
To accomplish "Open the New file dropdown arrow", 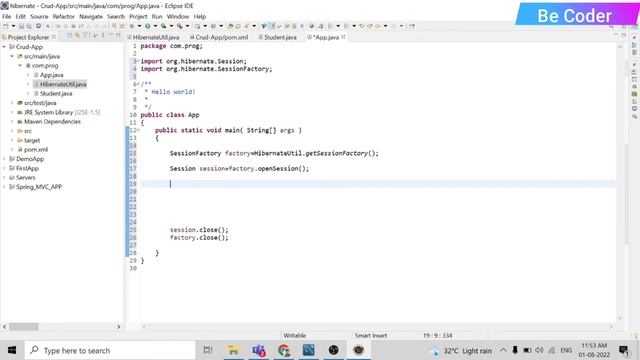I will click(13, 26).
